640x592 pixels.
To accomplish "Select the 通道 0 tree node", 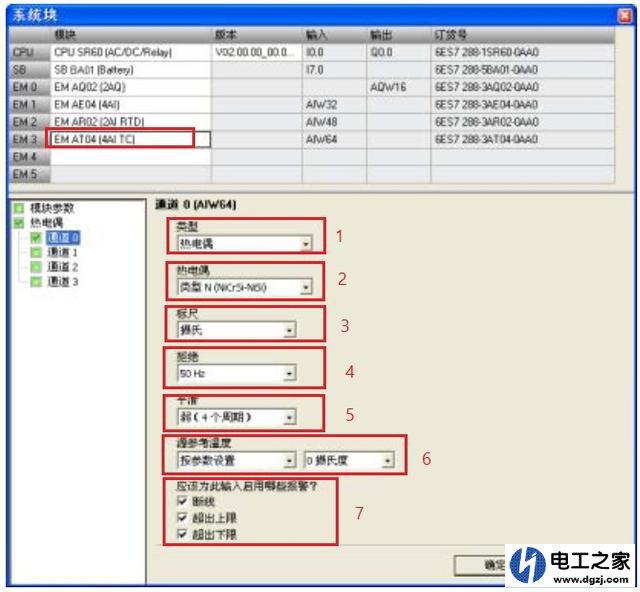I will (x=61, y=238).
